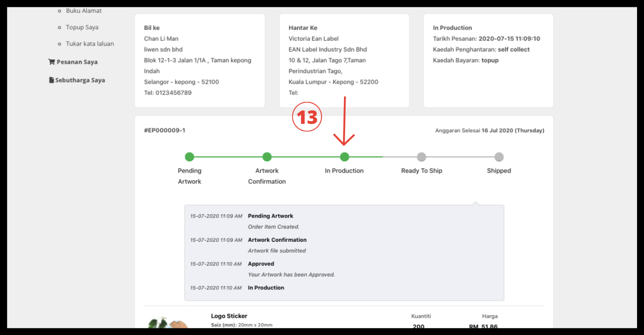Image resolution: width=644 pixels, height=335 pixels.
Task: Click the Pesanan Saya cart icon
Action: coord(52,62)
